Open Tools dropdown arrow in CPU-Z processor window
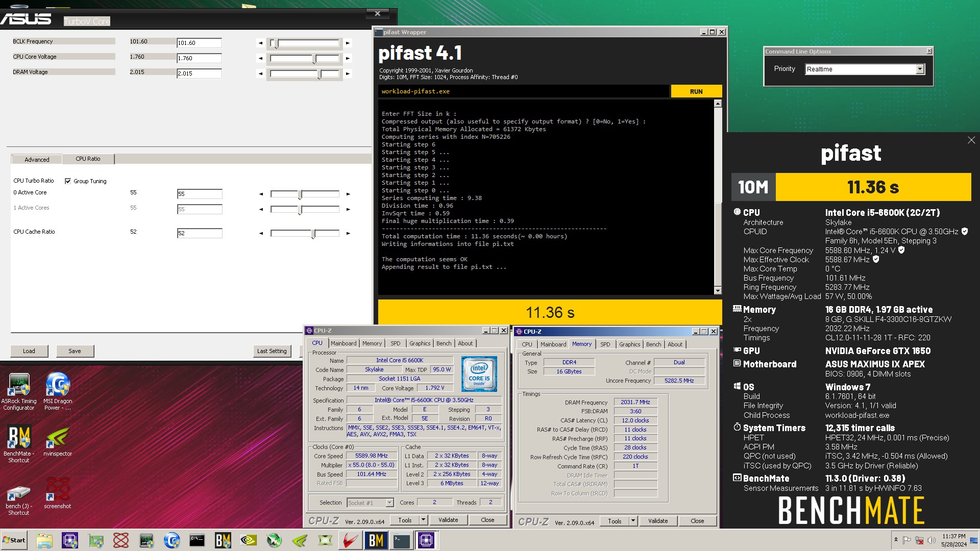Image resolution: width=980 pixels, height=551 pixels. (423, 520)
